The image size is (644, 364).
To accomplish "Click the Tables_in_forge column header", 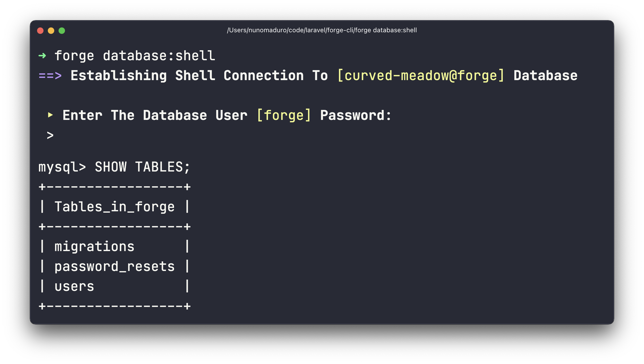I will (x=115, y=207).
